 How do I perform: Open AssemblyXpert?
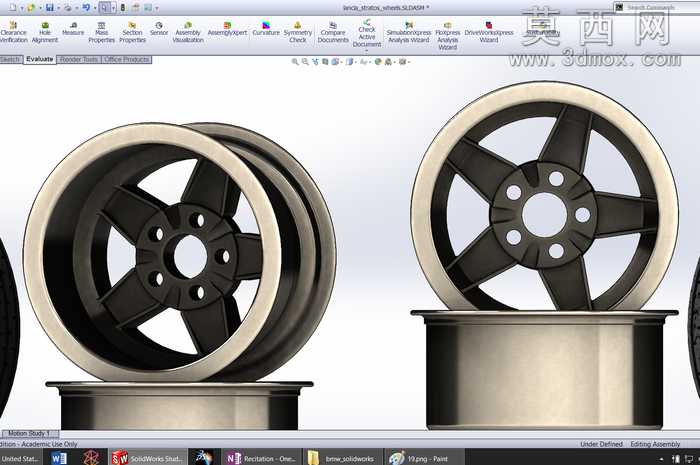227,29
